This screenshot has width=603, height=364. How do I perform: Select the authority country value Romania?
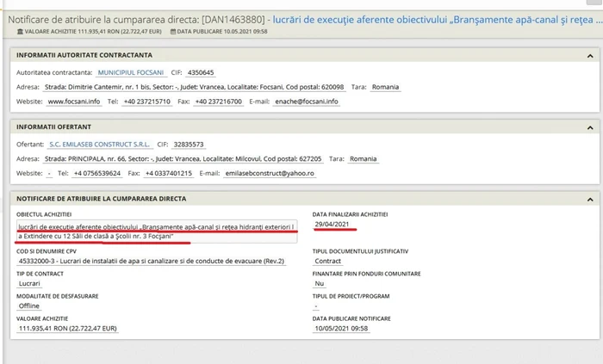point(385,87)
